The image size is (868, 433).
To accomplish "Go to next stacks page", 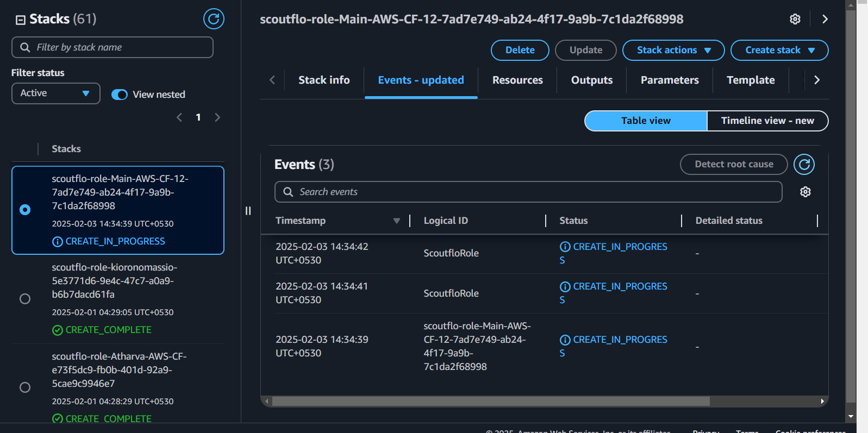I will click(x=217, y=117).
